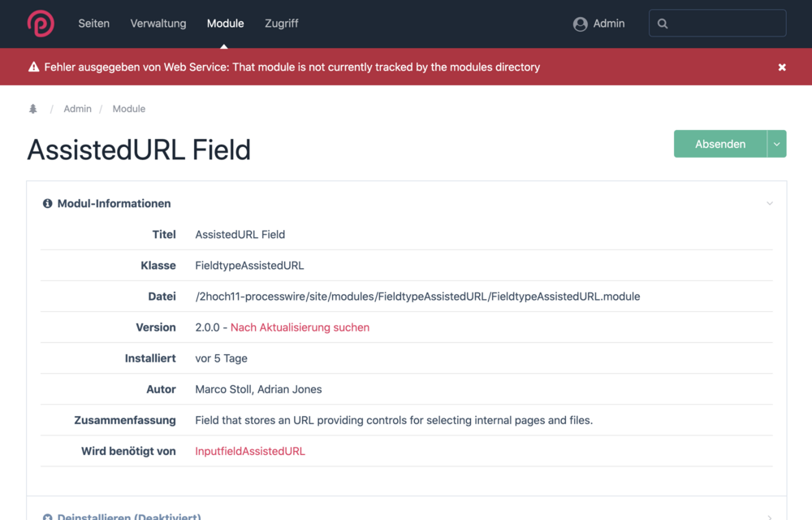Click the tree home breadcrumb icon
Screen dimensions: 812x520
click(x=33, y=109)
